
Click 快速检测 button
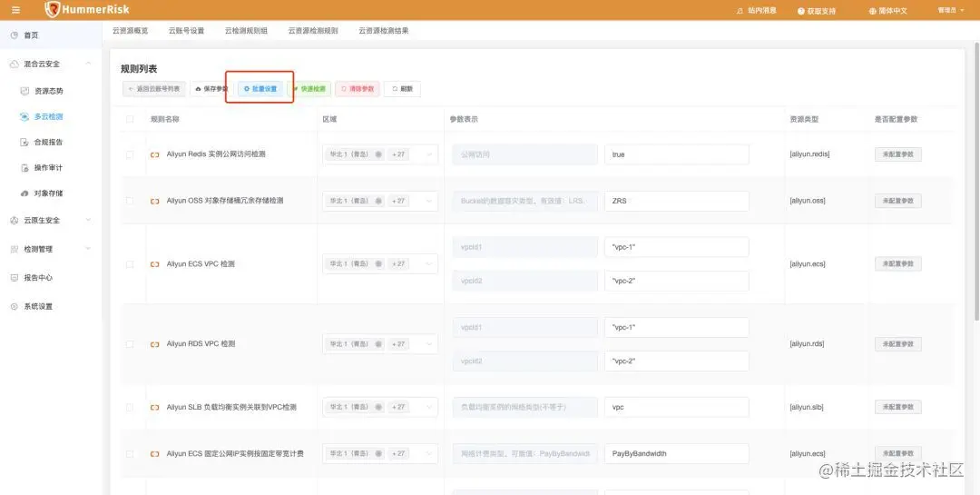tap(309, 89)
